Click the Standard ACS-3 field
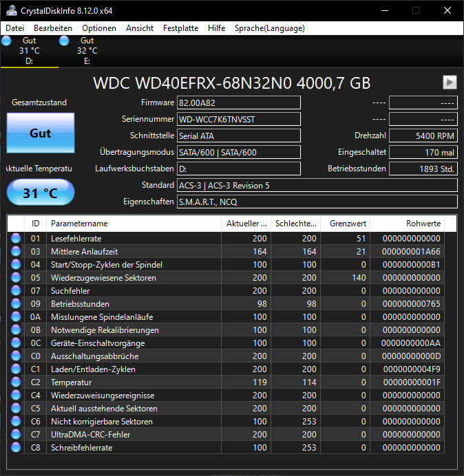464x476 pixels. tap(317, 185)
